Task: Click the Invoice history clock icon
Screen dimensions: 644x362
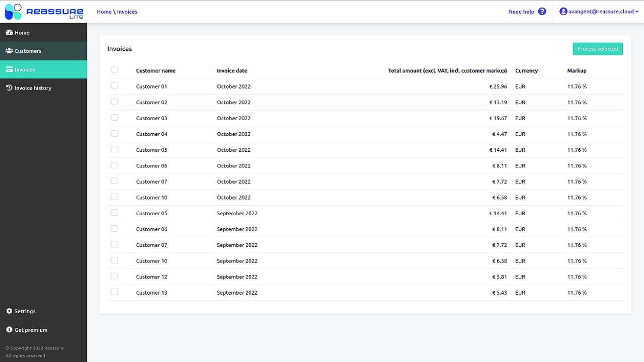Action: (x=9, y=88)
